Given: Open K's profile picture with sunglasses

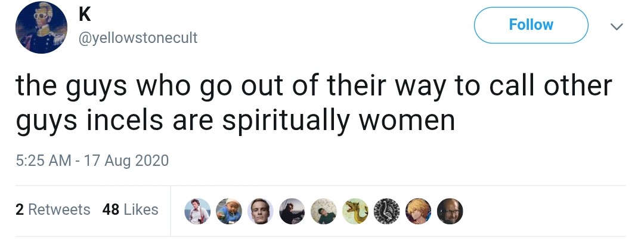Looking at the screenshot, I should [x=41, y=27].
